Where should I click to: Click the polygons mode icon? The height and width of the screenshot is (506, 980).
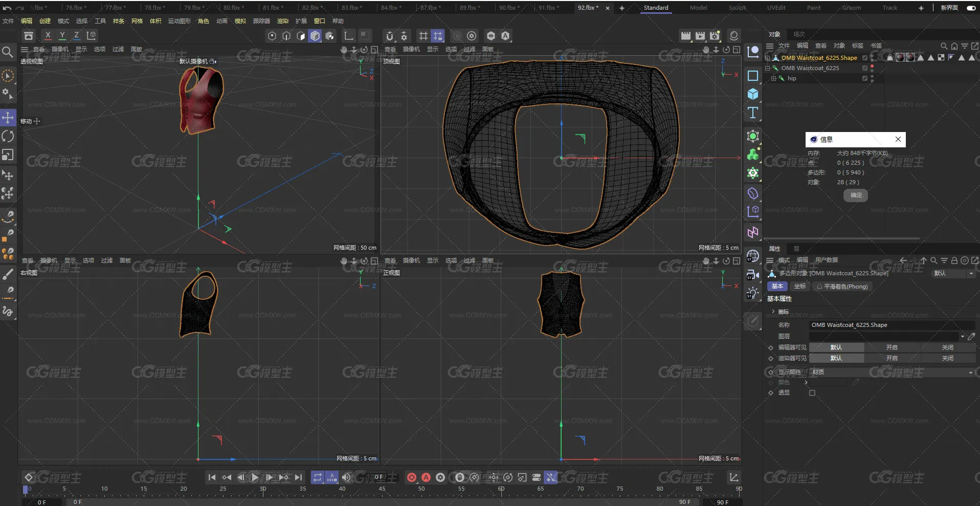(x=301, y=36)
